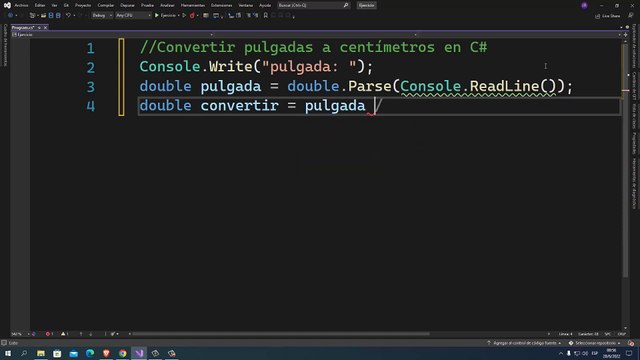Click the new project toolbar icon

pos(32,16)
